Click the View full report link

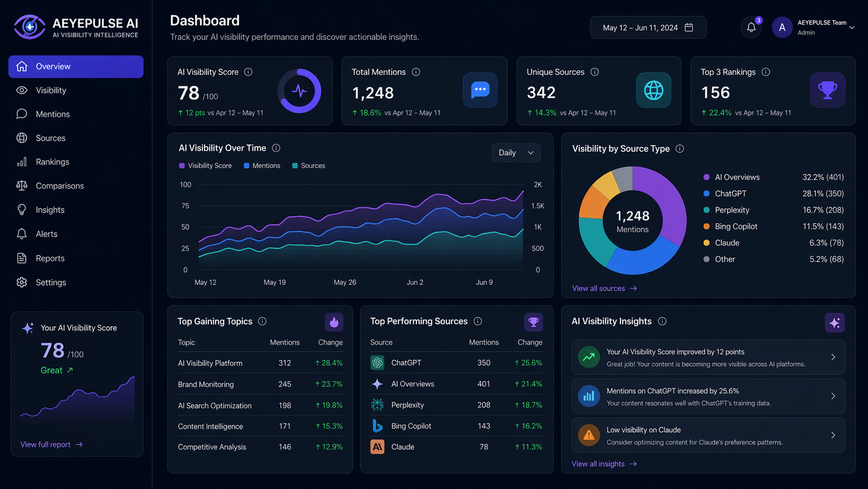[51, 445]
